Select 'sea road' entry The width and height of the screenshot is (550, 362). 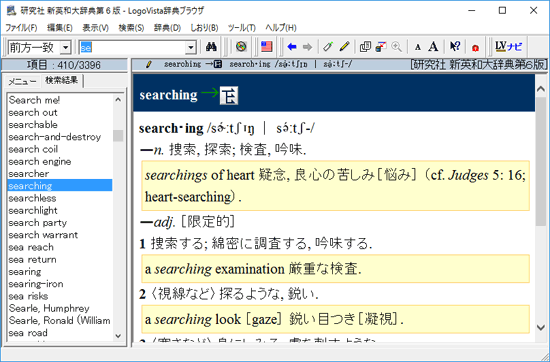click(60, 333)
